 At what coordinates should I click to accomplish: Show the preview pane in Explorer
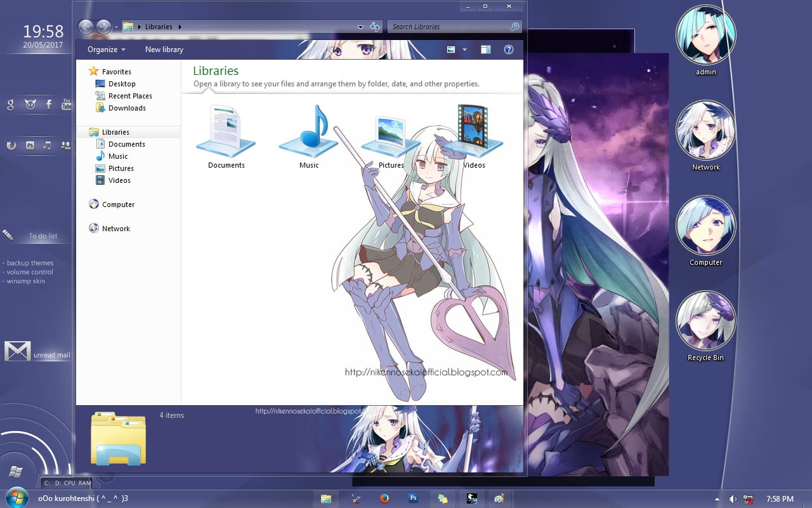[x=485, y=50]
